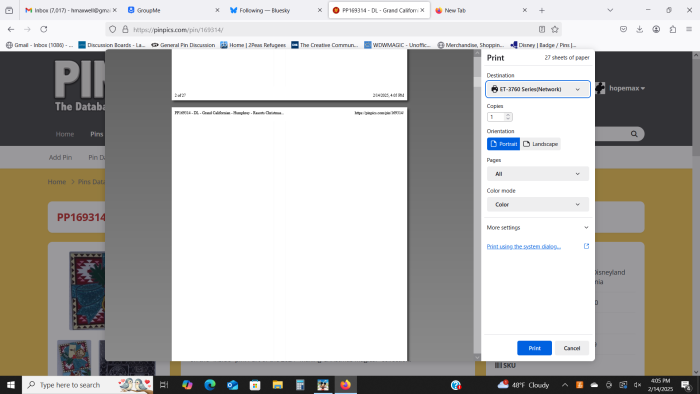The height and width of the screenshot is (394, 700).
Task: Open the extensions puzzle icon
Action: 673,29
